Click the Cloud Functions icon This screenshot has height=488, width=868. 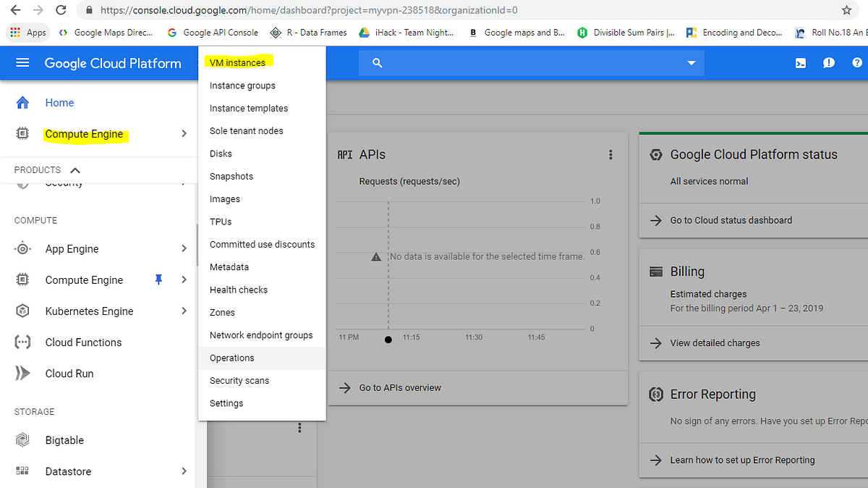click(22, 342)
